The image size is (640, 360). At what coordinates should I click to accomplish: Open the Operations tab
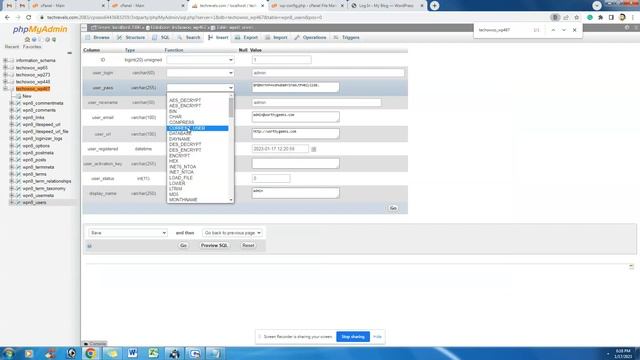coord(311,38)
